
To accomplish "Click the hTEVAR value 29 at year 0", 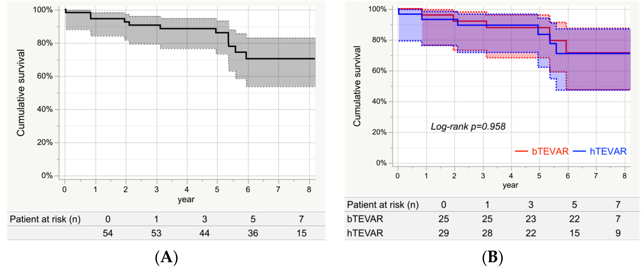I will point(444,233).
